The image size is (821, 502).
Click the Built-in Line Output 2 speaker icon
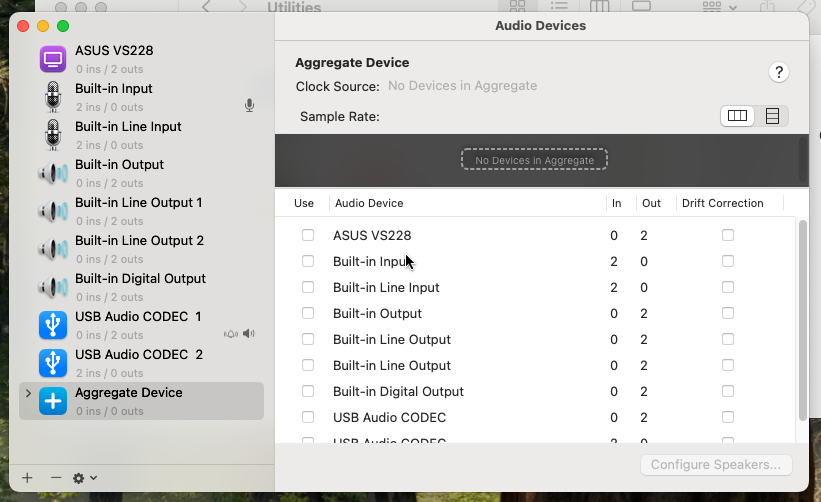[53, 249]
